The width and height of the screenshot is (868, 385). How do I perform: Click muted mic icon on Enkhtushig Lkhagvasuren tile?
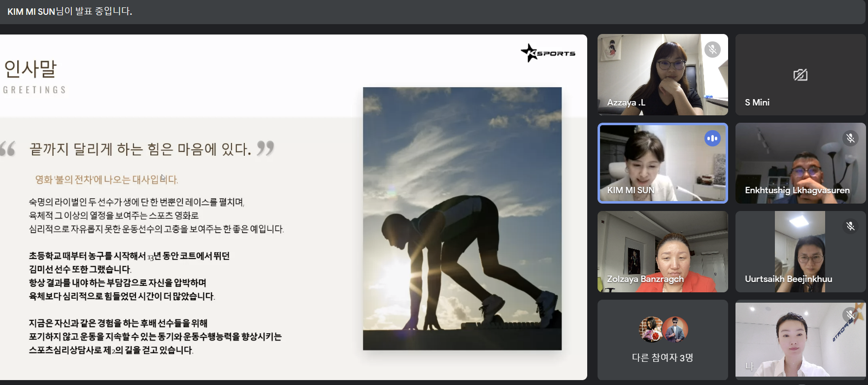(x=850, y=139)
